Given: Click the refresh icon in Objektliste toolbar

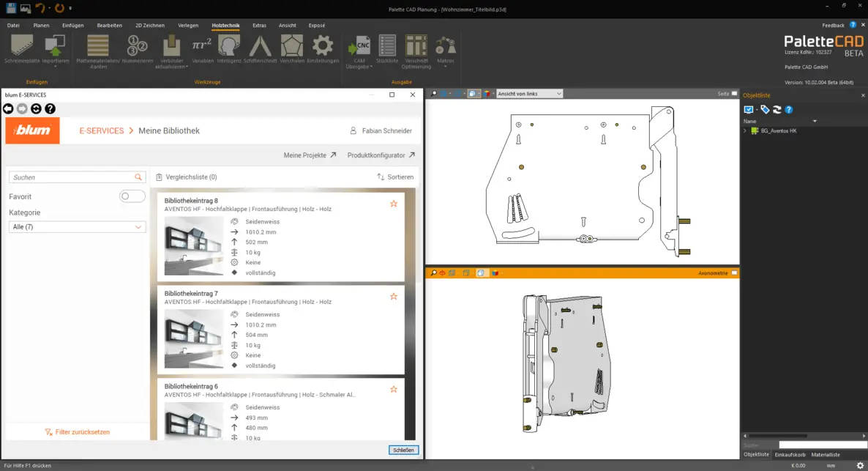Looking at the screenshot, I should tap(777, 110).
